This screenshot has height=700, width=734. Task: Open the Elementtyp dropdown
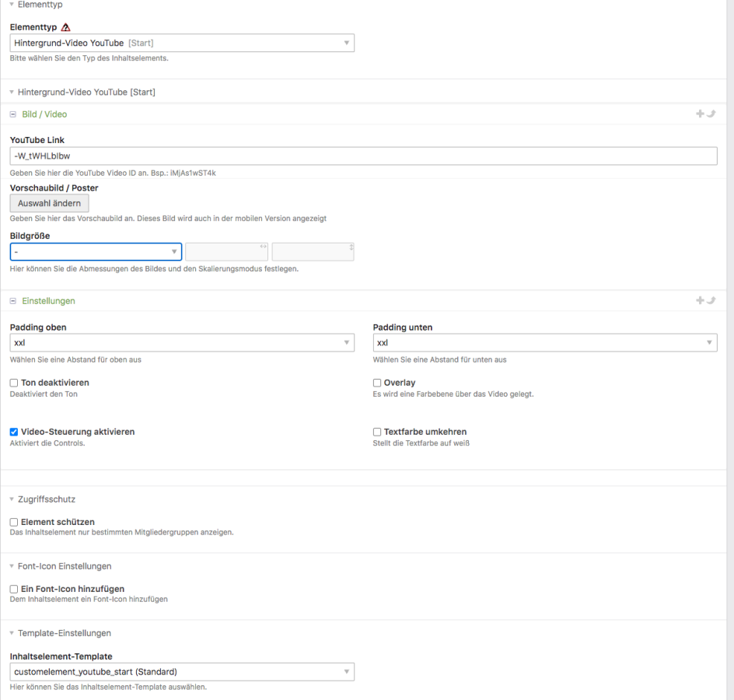pyautogui.click(x=183, y=43)
